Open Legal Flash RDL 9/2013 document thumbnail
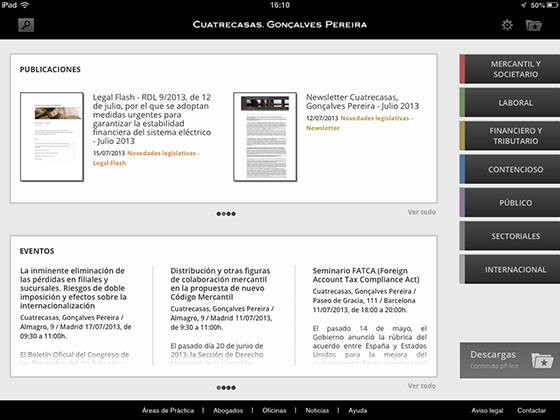Screen dimensions: 560x420 [x=52, y=137]
